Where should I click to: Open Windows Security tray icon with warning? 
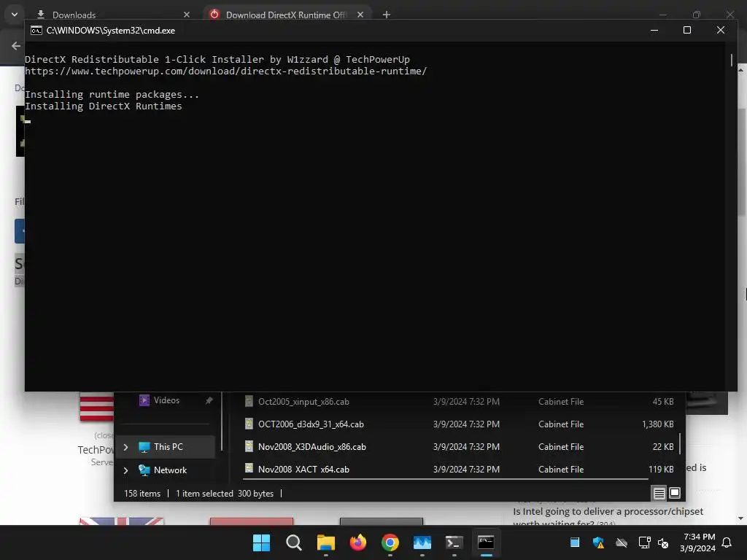click(598, 542)
